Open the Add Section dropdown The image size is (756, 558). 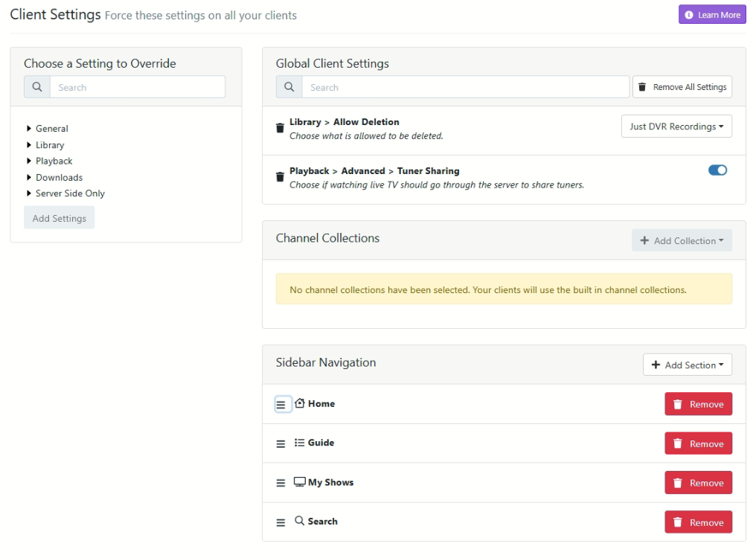tap(688, 365)
